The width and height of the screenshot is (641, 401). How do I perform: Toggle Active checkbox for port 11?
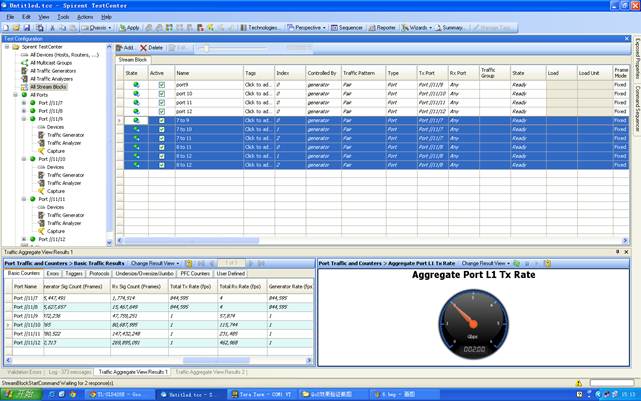162,103
